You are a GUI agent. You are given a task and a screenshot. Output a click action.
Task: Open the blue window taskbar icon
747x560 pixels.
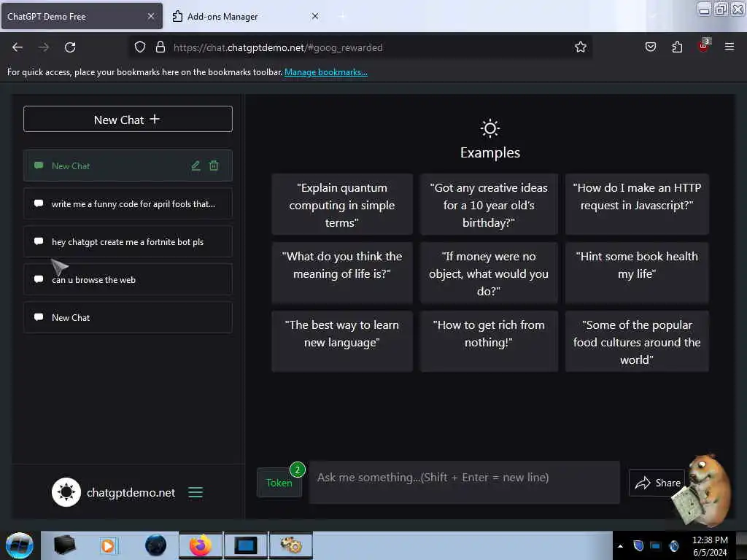pos(245,545)
